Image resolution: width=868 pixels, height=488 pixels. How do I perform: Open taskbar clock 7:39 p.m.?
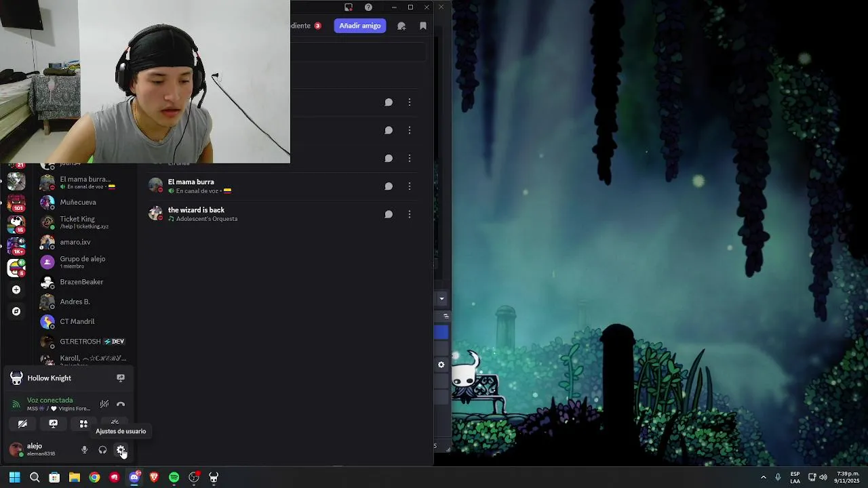848,477
